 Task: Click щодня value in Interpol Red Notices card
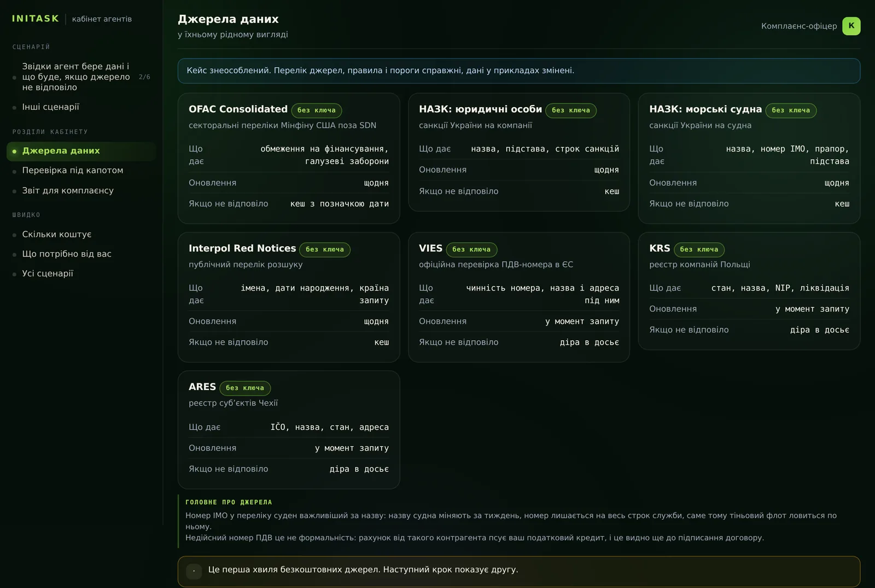[376, 322]
